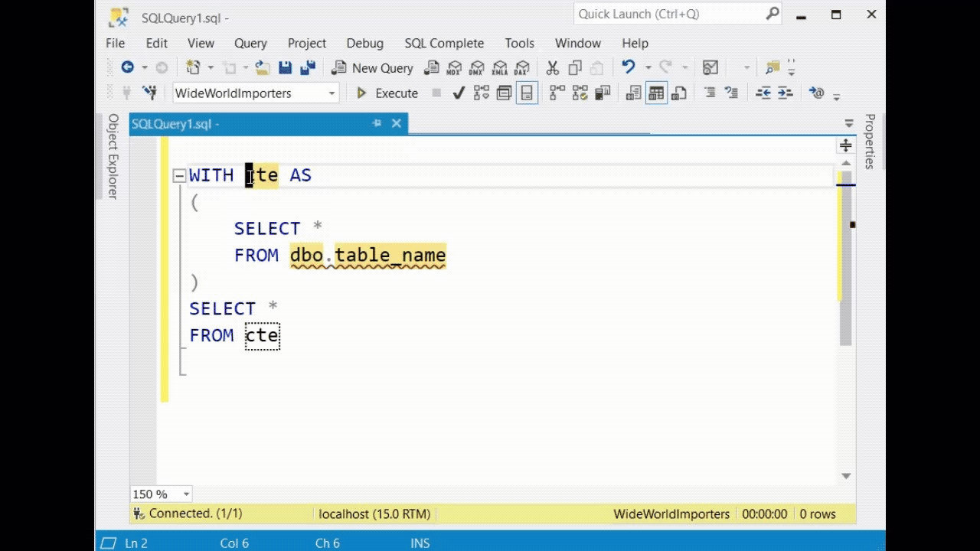Toggle Include Actual Execution Plan
The image size is (980, 551).
tap(557, 93)
